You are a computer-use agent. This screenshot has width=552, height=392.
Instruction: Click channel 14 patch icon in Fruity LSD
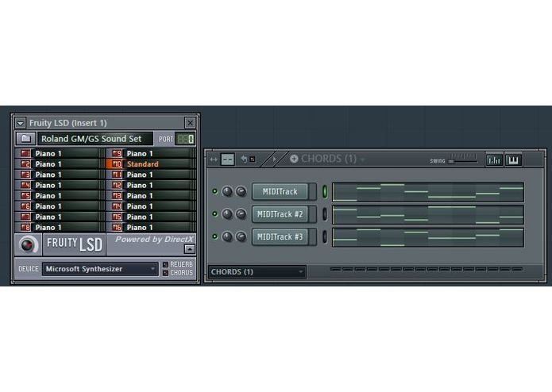click(x=117, y=206)
